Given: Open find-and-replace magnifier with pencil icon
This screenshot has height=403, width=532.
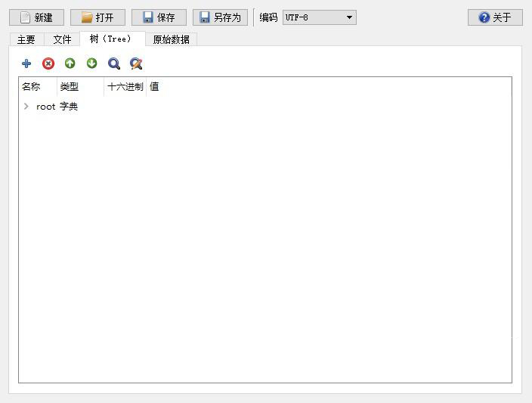Looking at the screenshot, I should pyautogui.click(x=136, y=64).
